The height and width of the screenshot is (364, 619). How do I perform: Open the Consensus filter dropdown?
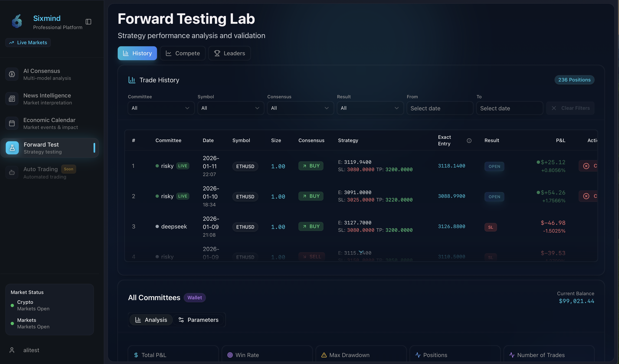(300, 108)
